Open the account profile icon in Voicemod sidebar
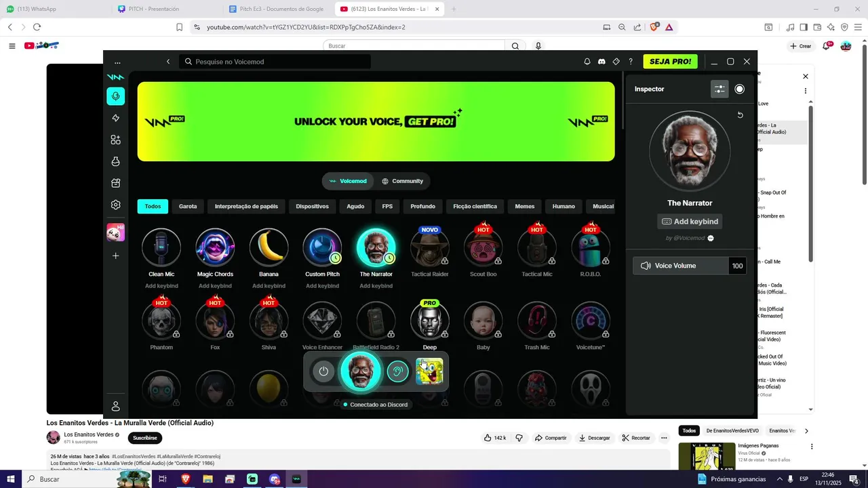This screenshot has width=868, height=488. tap(115, 406)
